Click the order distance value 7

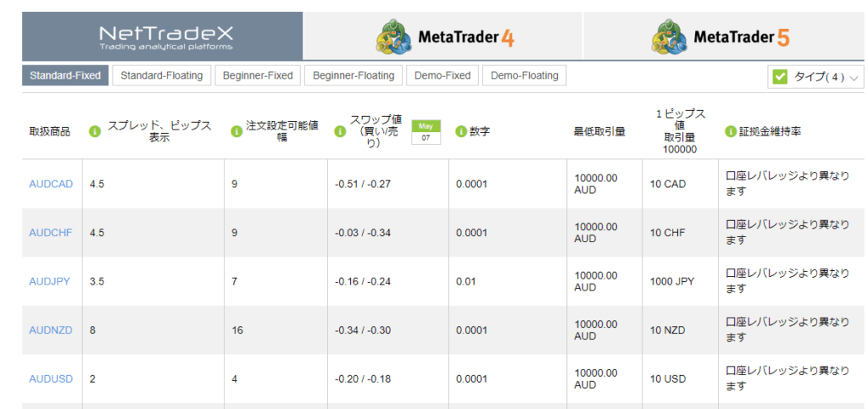(x=234, y=281)
